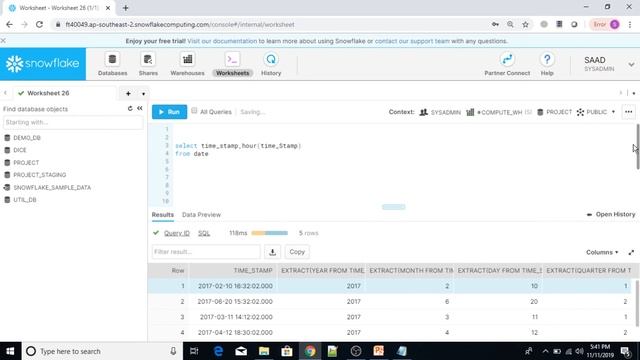Open the Query ID link
640x360 pixels.
pos(177,233)
